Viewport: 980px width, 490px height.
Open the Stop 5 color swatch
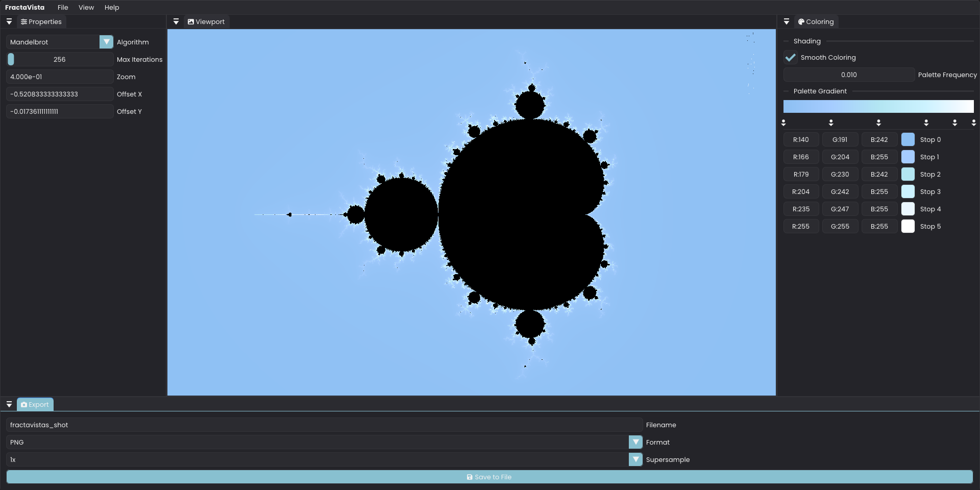908,226
